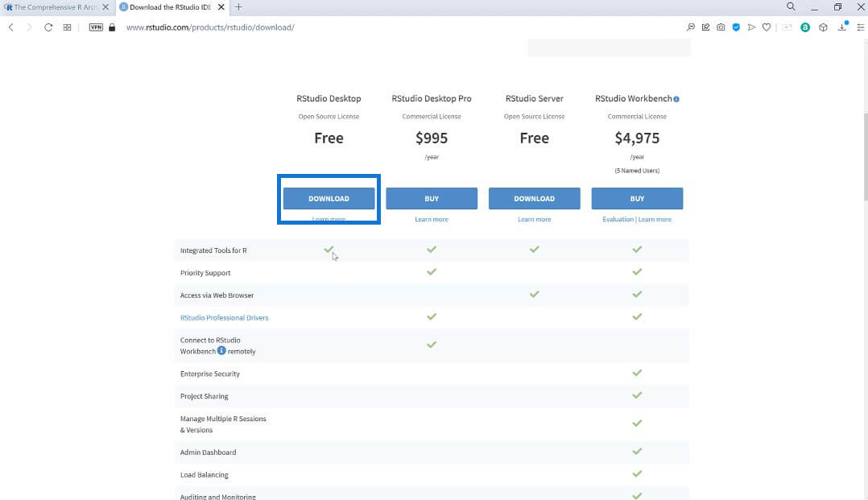Switch to The Comprehensive R Archive tab
Image resolution: width=868 pixels, height=500 pixels.
54,7
